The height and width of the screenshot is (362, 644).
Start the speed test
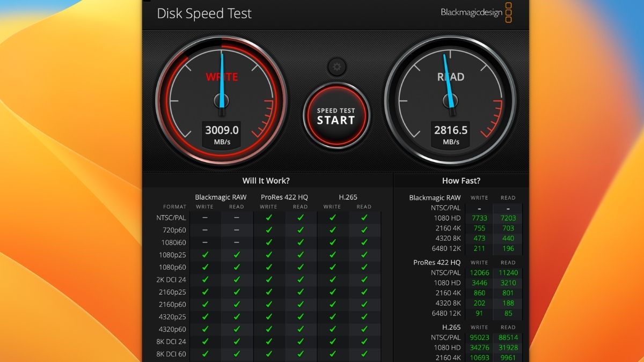click(x=336, y=116)
